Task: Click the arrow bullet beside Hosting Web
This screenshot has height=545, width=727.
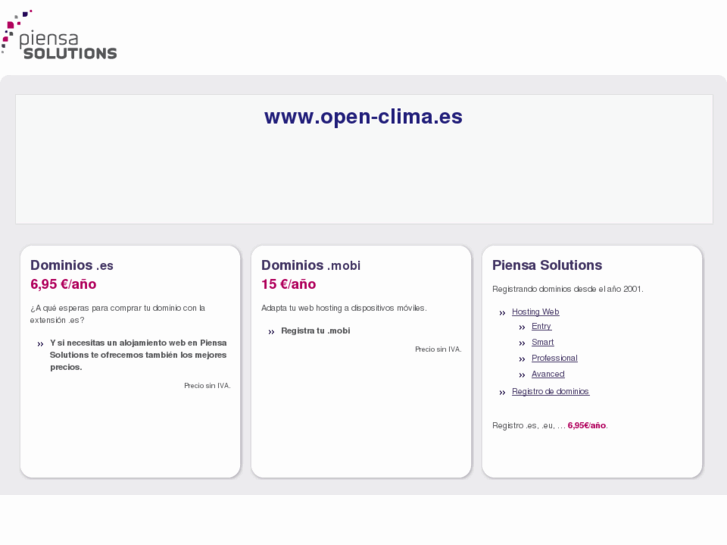Action: pos(502,313)
